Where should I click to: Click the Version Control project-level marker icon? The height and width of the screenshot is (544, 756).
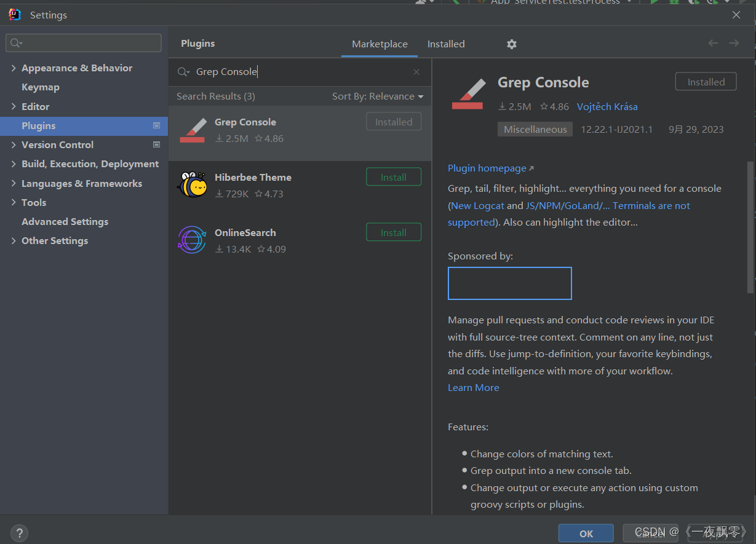156,144
